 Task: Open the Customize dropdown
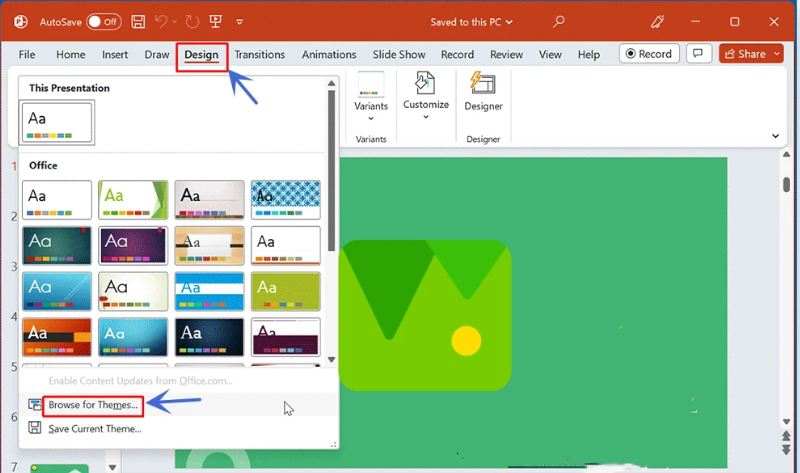point(426,95)
